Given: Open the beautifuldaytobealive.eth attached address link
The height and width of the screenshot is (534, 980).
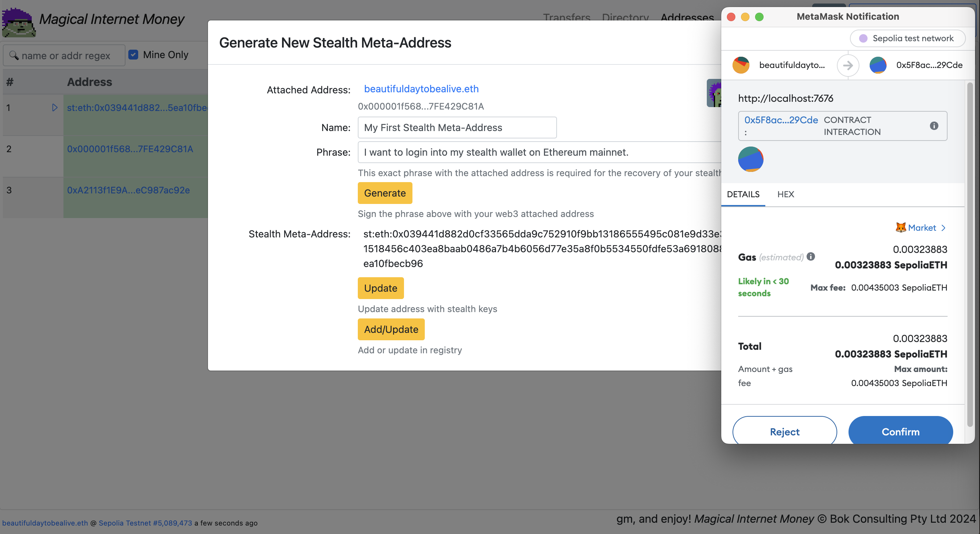Looking at the screenshot, I should [x=421, y=88].
